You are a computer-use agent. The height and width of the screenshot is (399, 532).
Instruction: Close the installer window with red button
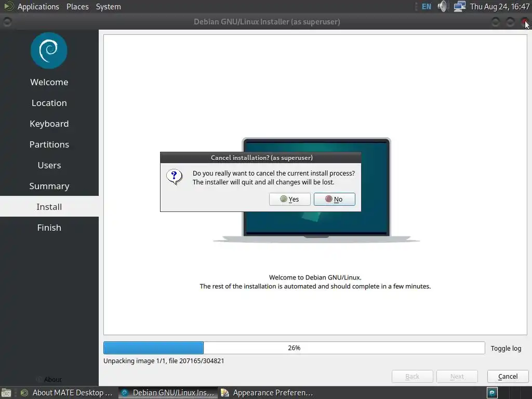click(x=525, y=22)
